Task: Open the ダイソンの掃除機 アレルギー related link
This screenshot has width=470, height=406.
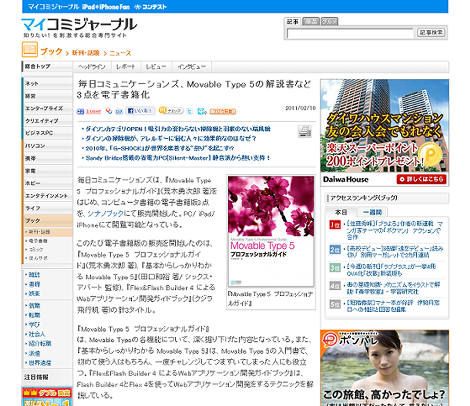Action: pyautogui.click(x=171, y=138)
